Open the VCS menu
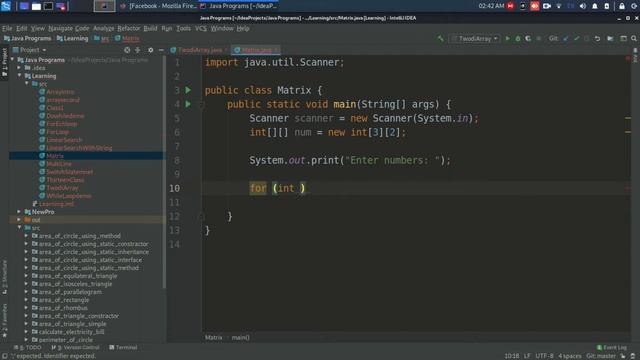Viewport: 640px width, 360px height. point(201,28)
